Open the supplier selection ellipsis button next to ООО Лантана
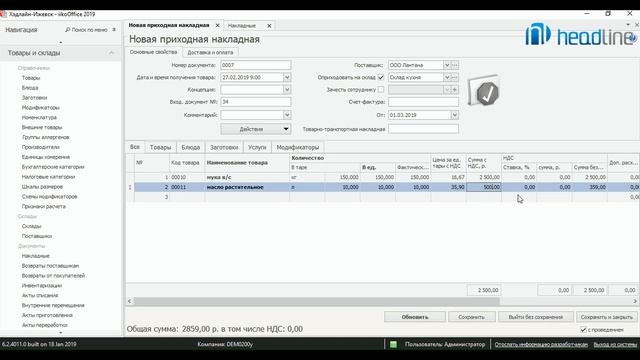This screenshot has width=640, height=360. pyautogui.click(x=455, y=65)
